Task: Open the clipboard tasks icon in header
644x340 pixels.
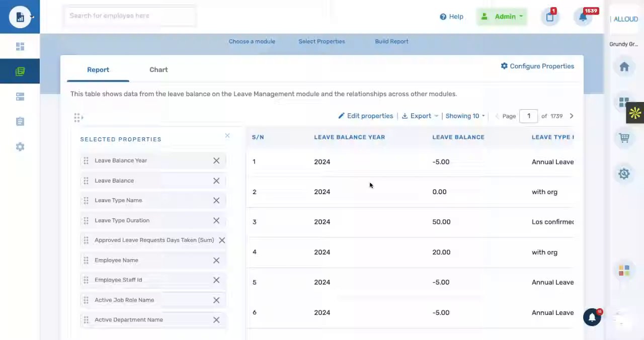Action: 550,17
